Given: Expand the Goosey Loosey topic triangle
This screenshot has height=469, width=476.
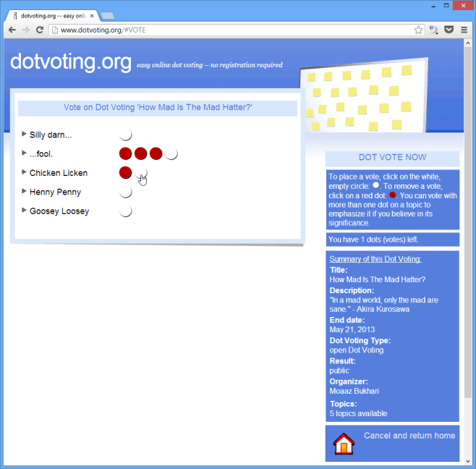Looking at the screenshot, I should tap(24, 210).
